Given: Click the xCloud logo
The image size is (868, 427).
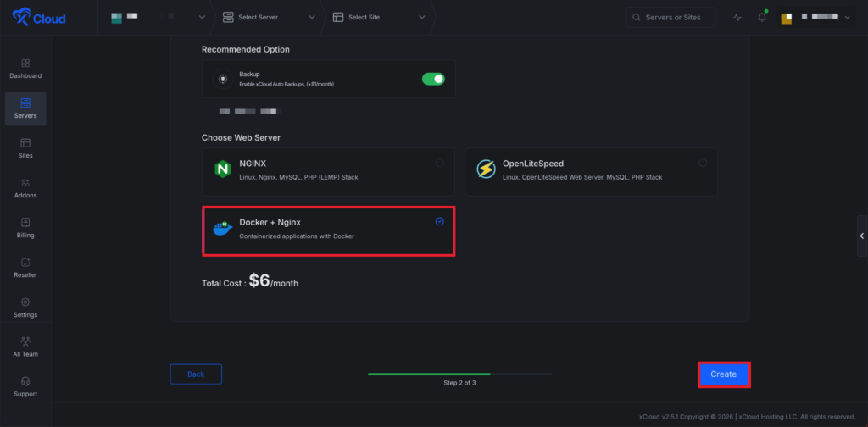Looking at the screenshot, I should [40, 18].
